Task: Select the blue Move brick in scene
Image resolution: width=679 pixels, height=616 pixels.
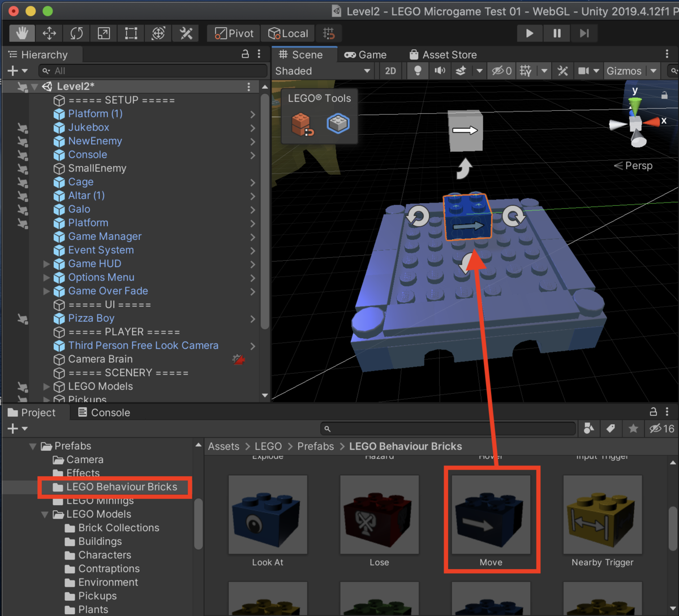Action: pos(467,217)
